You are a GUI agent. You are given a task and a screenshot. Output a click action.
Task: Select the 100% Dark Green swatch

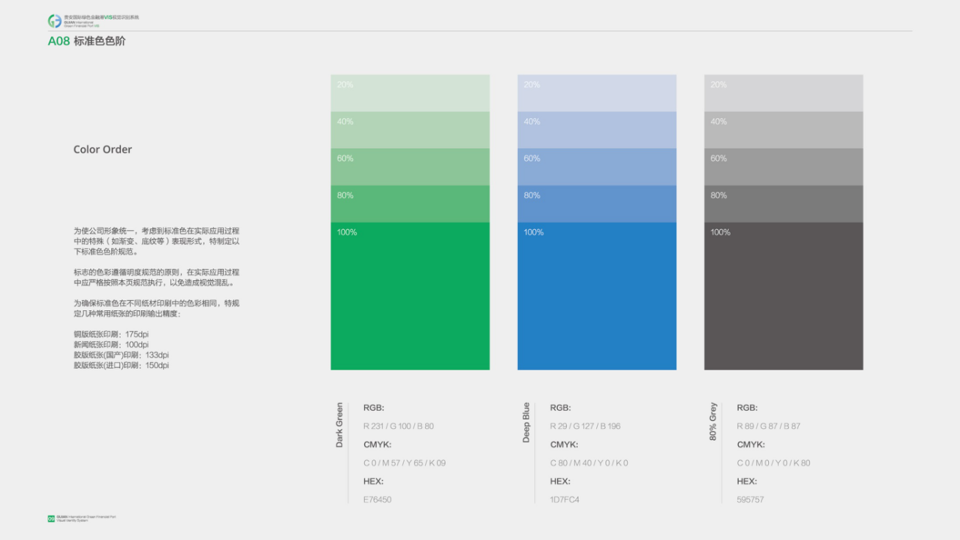(410, 296)
